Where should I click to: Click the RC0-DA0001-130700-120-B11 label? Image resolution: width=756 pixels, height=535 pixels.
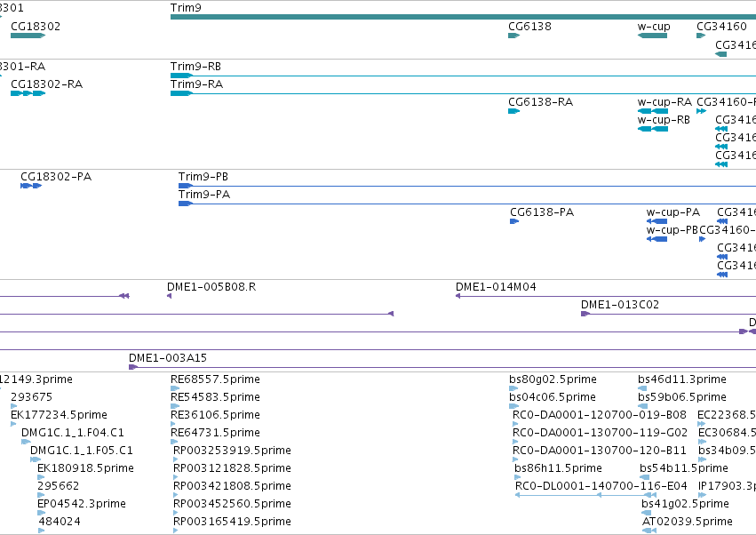click(x=600, y=451)
